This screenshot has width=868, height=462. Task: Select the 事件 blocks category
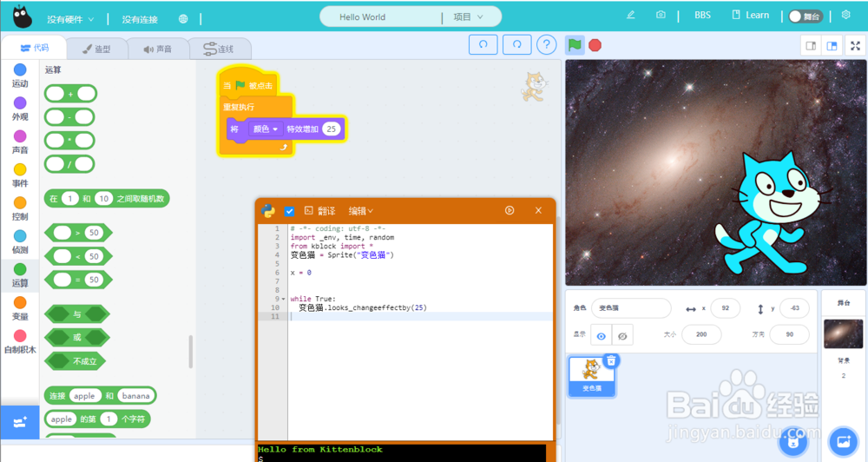[20, 175]
